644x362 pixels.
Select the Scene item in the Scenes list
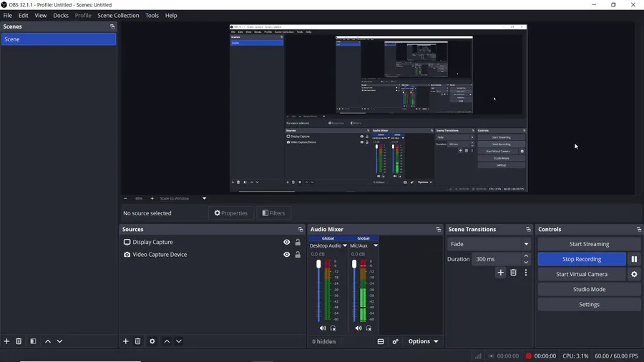coord(59,39)
